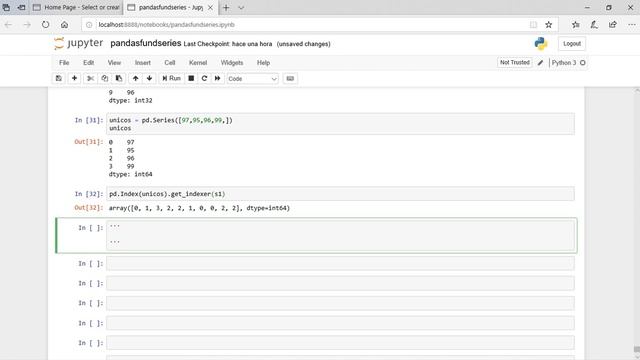Open the File menu
640x360 pixels.
pyautogui.click(x=64, y=63)
